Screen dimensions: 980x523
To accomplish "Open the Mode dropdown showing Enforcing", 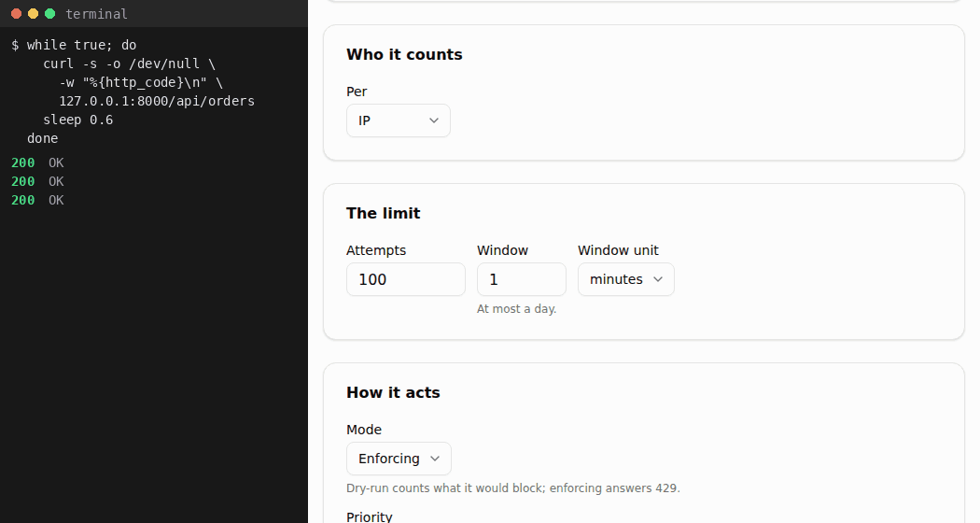I will (x=399, y=459).
